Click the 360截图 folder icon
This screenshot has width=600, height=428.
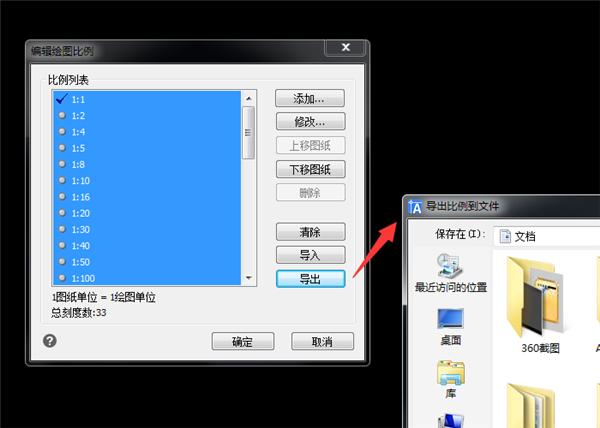tap(541, 300)
